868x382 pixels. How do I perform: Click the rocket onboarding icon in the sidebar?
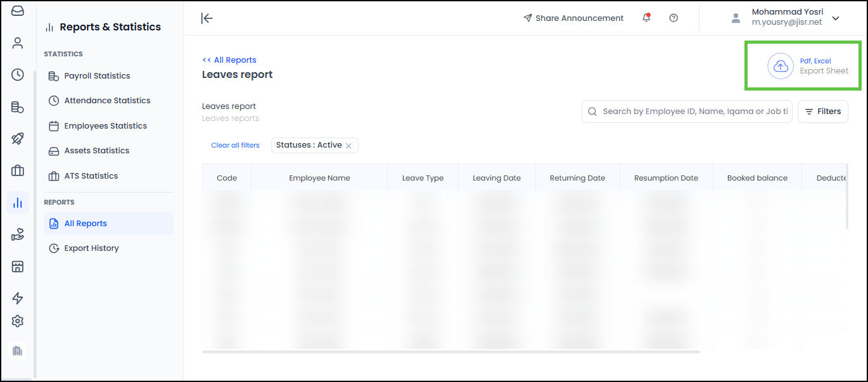click(x=17, y=138)
